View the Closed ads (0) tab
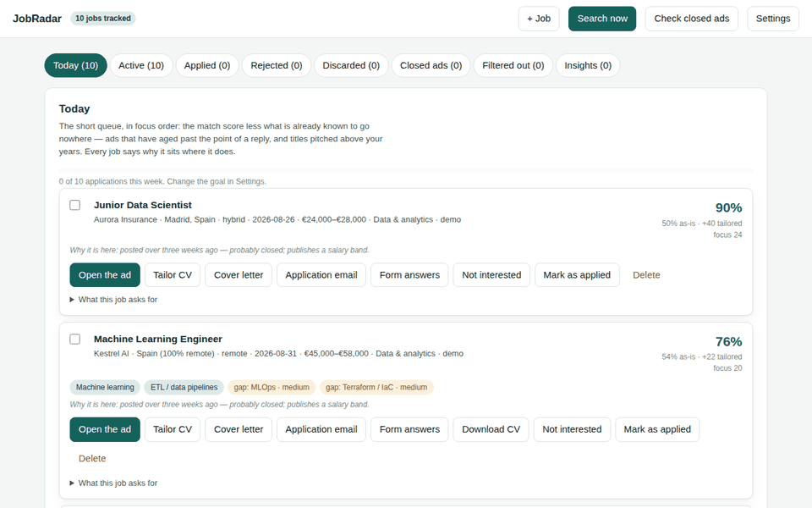 coord(431,65)
